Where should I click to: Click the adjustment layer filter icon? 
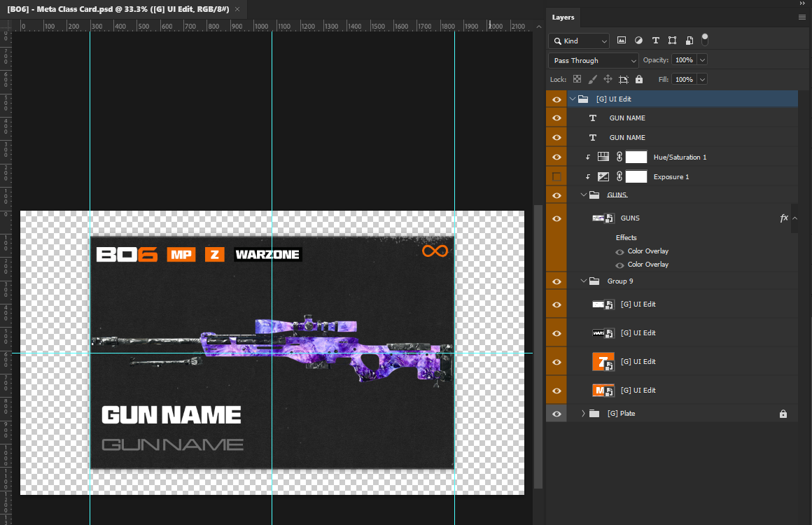638,41
